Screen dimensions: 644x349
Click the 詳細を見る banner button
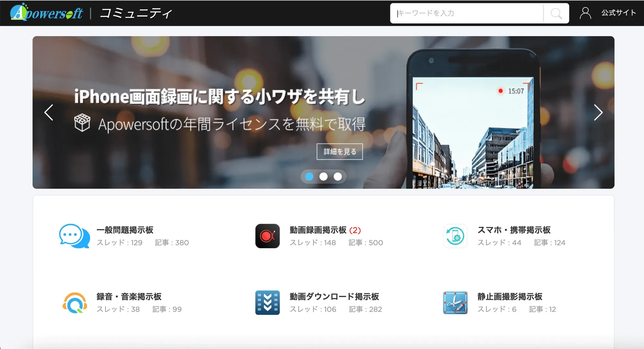(340, 151)
